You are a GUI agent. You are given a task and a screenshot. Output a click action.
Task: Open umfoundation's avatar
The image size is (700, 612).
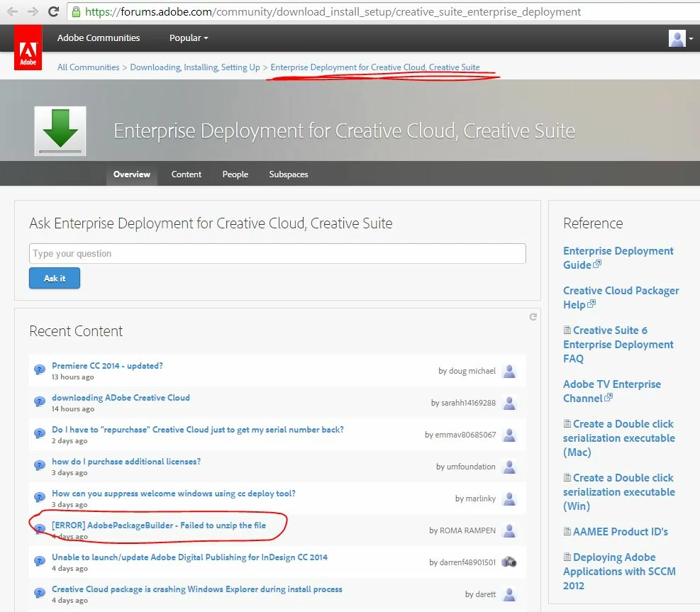click(x=509, y=467)
